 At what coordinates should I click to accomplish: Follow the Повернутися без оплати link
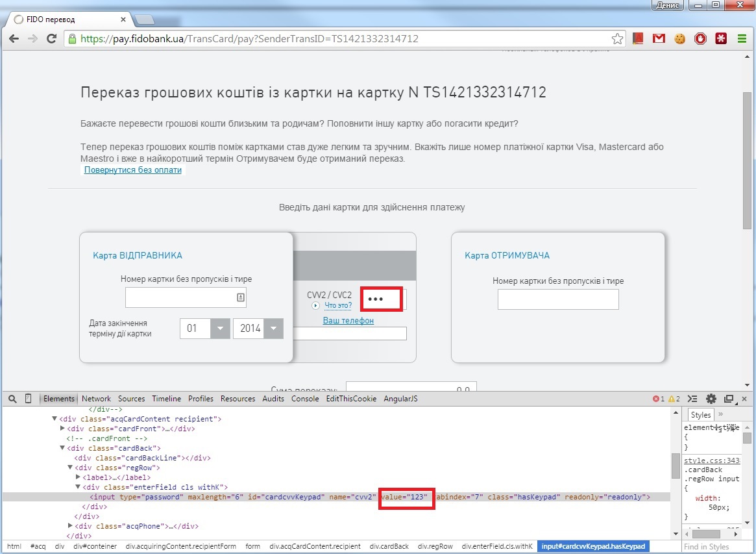(132, 170)
